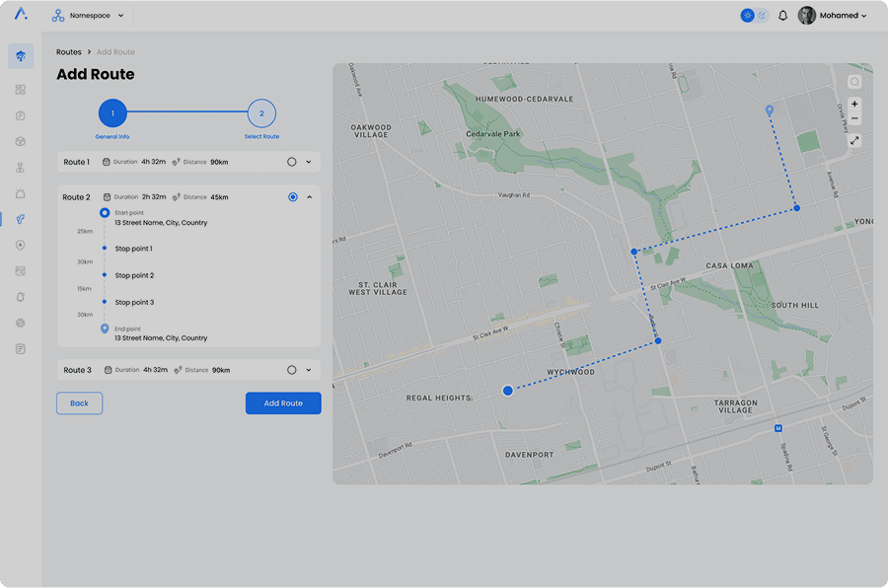Select the Route 3 radio button
Screen dimensions: 888x588
point(292,370)
